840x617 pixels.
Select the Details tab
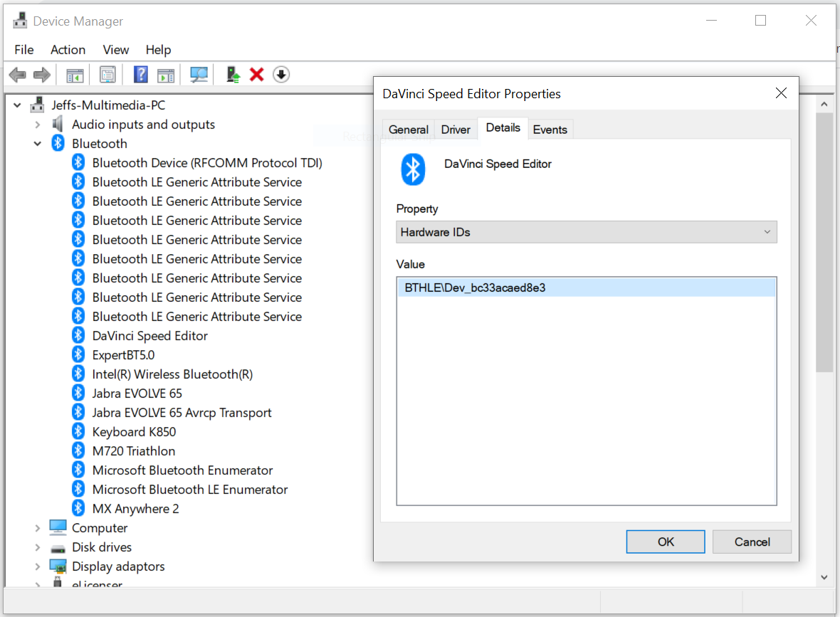click(503, 128)
